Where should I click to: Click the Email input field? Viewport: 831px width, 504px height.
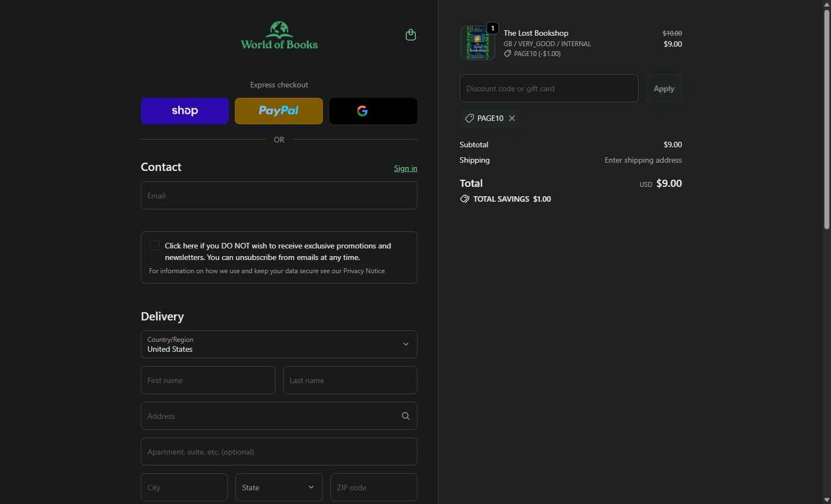point(279,196)
